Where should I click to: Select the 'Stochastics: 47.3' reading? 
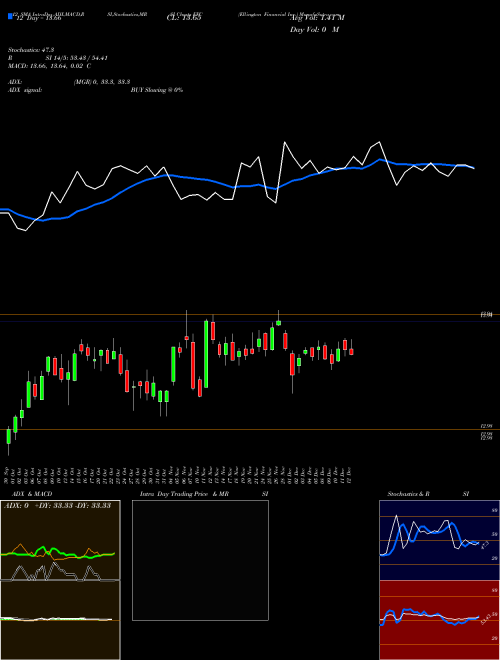[31, 50]
